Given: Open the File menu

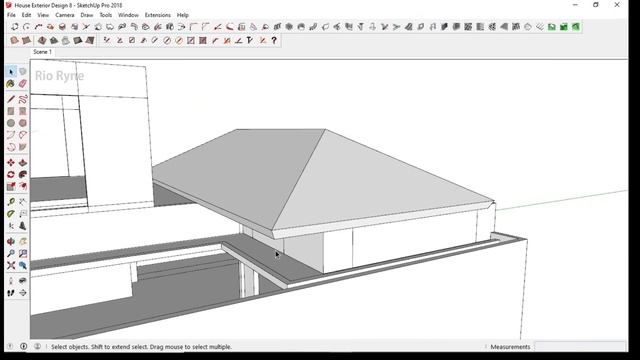Looking at the screenshot, I should (x=11, y=15).
